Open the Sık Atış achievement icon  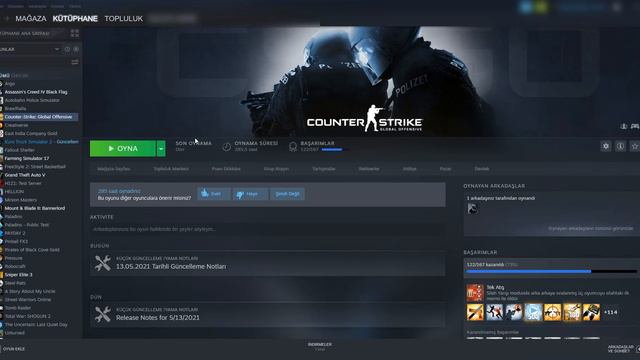[x=475, y=293]
